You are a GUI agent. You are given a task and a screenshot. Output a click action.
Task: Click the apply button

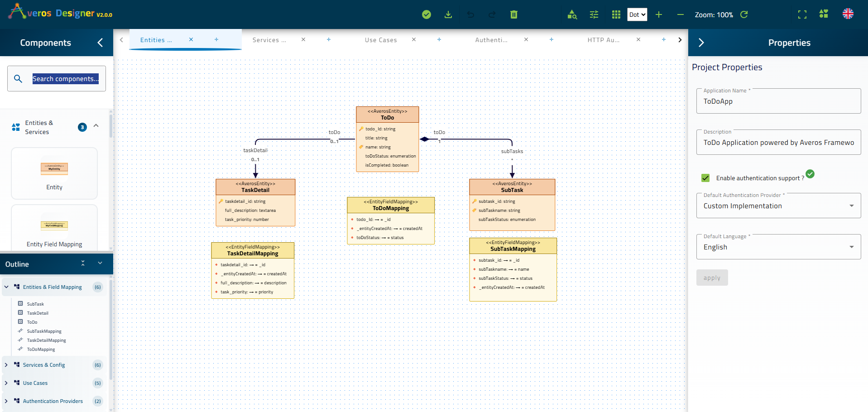click(x=712, y=278)
